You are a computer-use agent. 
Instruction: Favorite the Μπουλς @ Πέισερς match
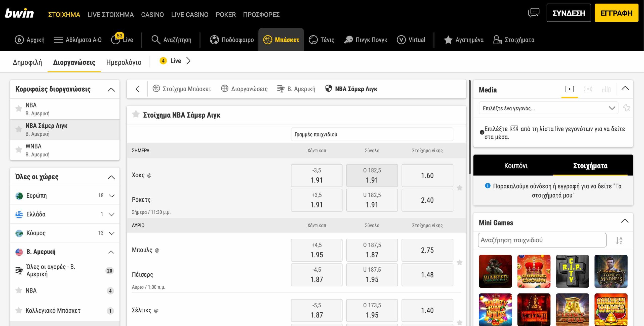[x=460, y=263]
